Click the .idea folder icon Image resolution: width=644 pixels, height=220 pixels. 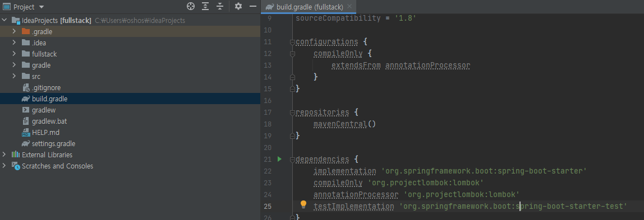tap(25, 43)
